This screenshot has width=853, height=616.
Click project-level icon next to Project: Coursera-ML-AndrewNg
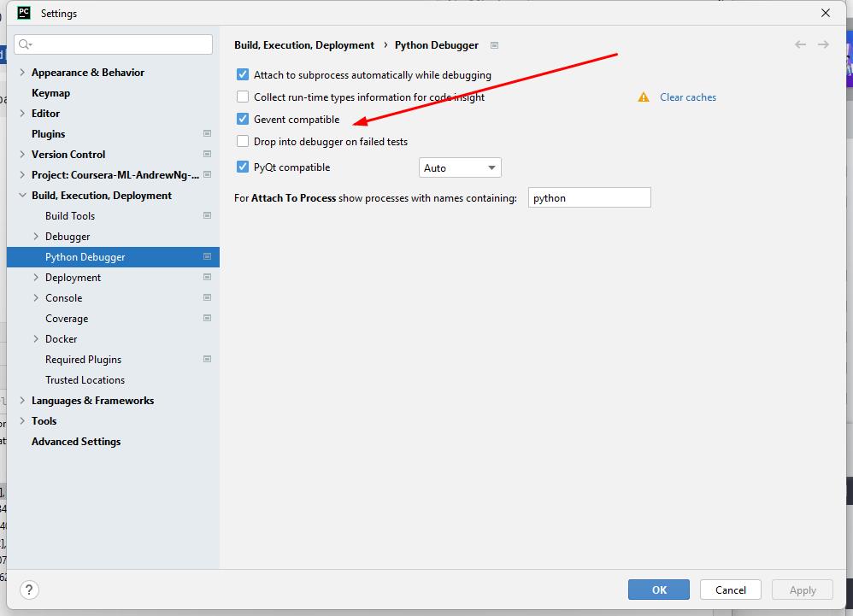coord(207,174)
